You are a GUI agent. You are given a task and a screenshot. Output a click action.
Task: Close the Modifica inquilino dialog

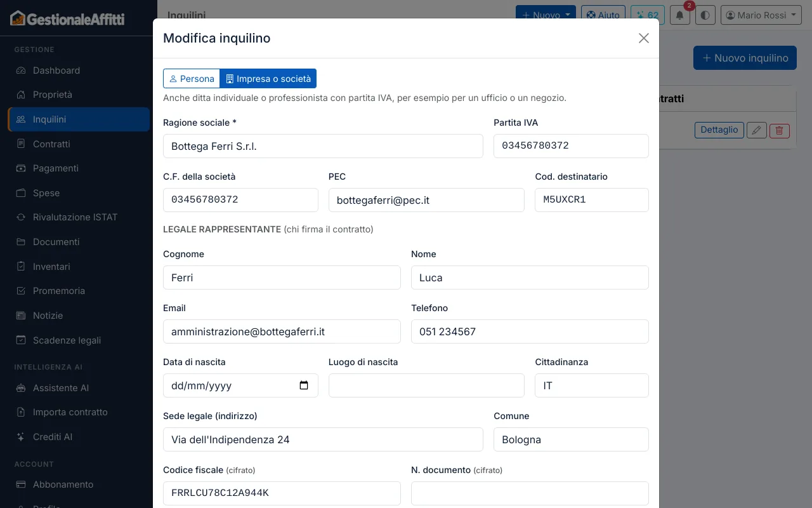(644, 38)
